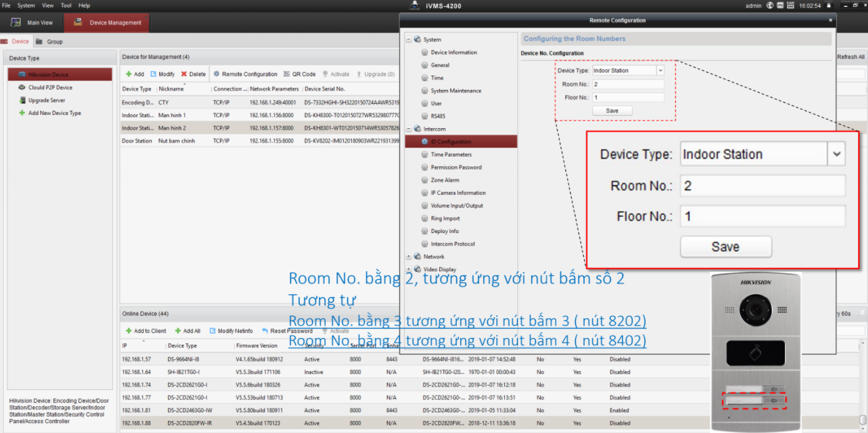Open the Tool menu
Image resolution: width=868 pixels, height=433 pixels.
(x=66, y=6)
